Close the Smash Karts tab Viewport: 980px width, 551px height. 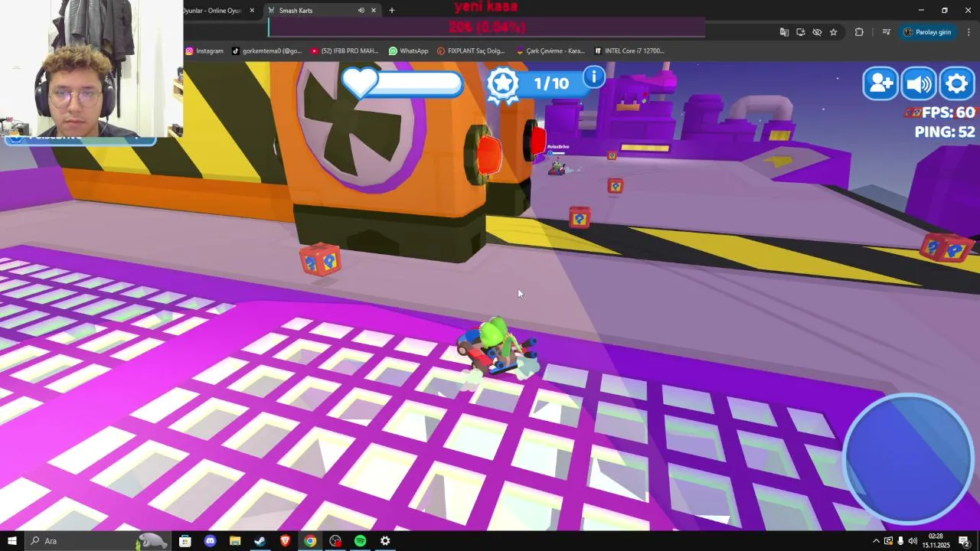coord(374,10)
